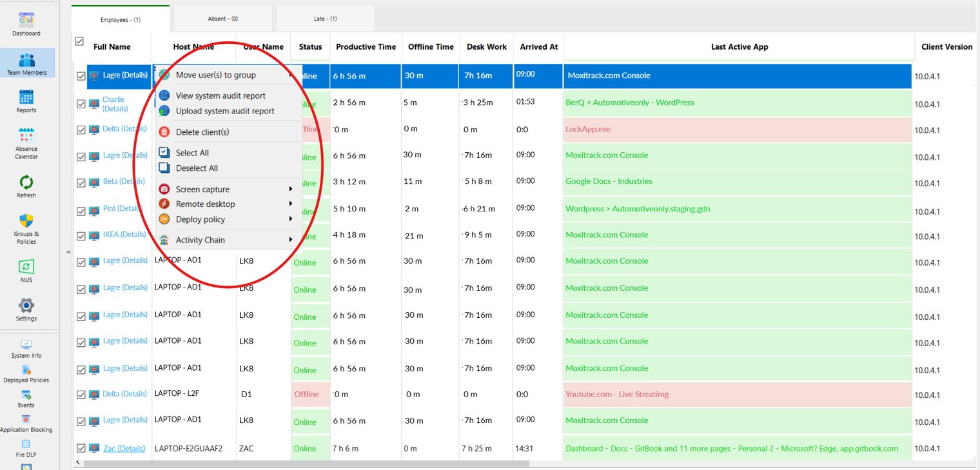Sort by Productive Time column header
Screen dimensions: 980x470
366,47
